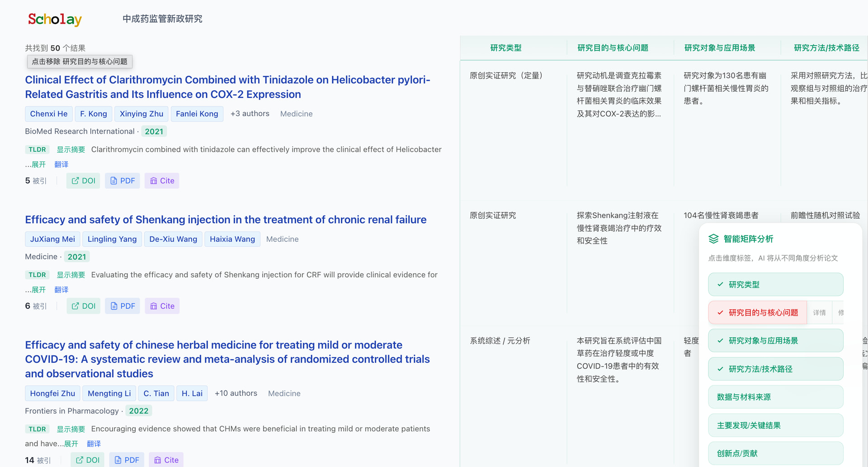The width and height of the screenshot is (868, 467).
Task: Enable the 数据与材料来源 dimension tag
Action: 775,397
